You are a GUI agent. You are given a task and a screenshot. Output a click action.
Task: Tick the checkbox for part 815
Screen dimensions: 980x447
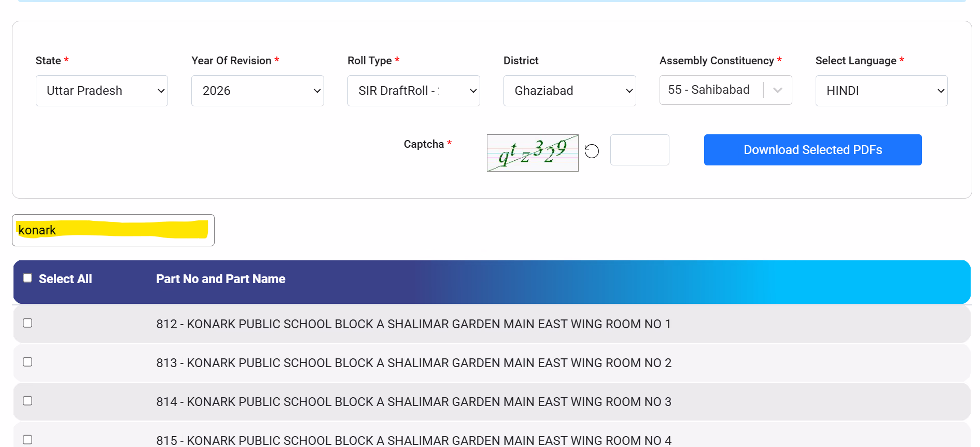pyautogui.click(x=27, y=439)
